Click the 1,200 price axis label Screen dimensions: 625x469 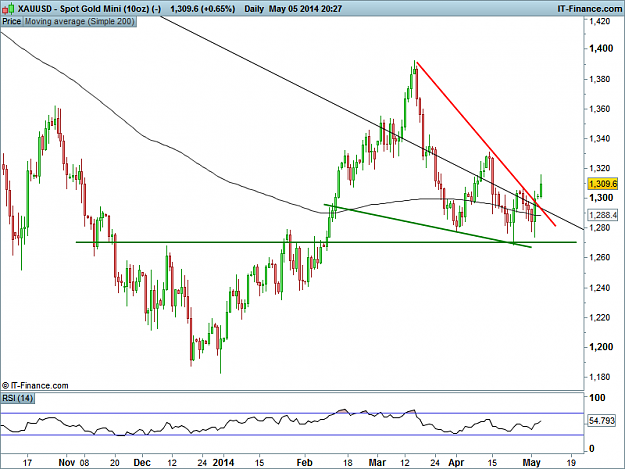coord(601,347)
